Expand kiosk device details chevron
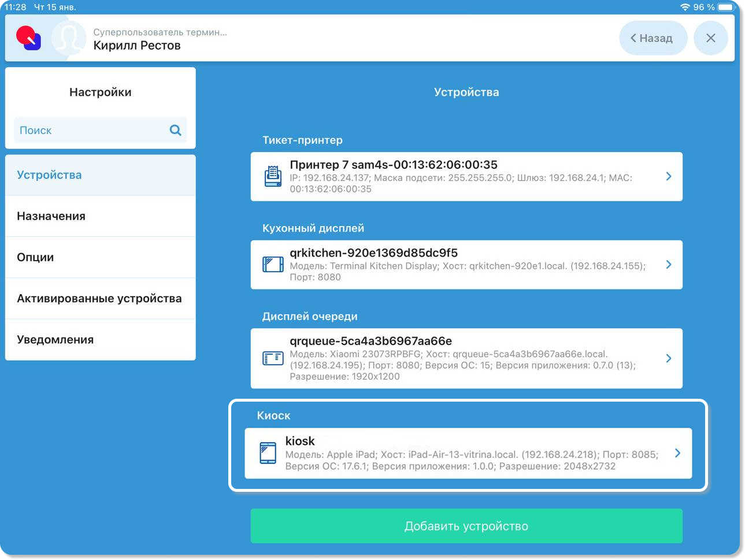The width and height of the screenshot is (745, 560). tap(677, 453)
